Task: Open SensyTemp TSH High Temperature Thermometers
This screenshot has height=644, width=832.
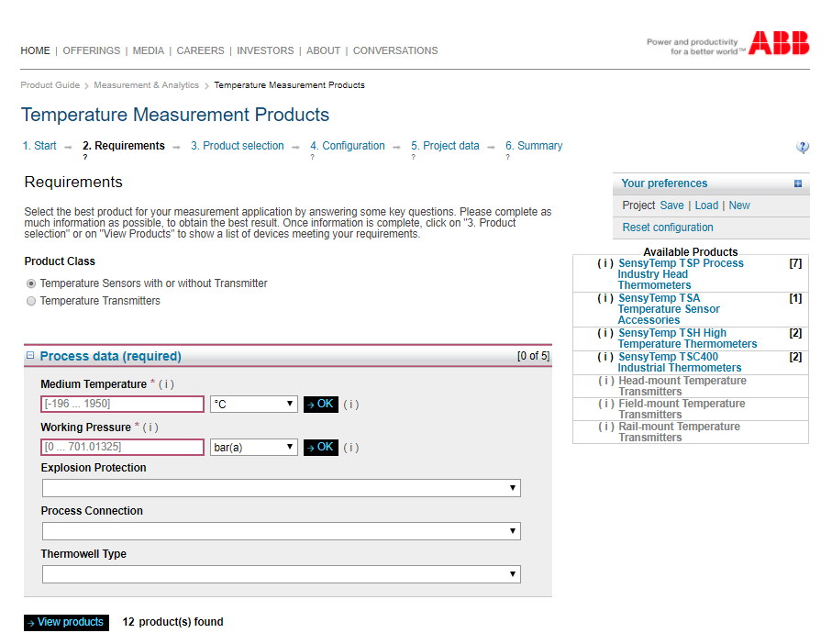Action: click(x=687, y=339)
